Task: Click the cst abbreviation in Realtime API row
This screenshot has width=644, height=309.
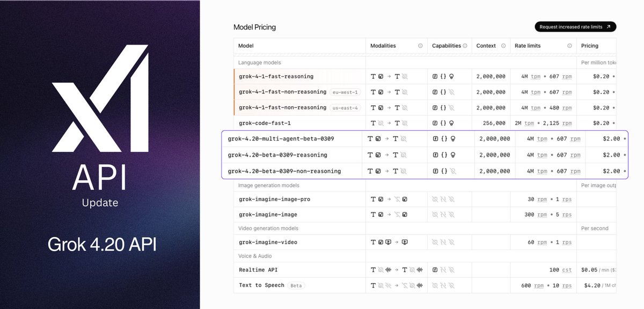Action: pyautogui.click(x=567, y=270)
